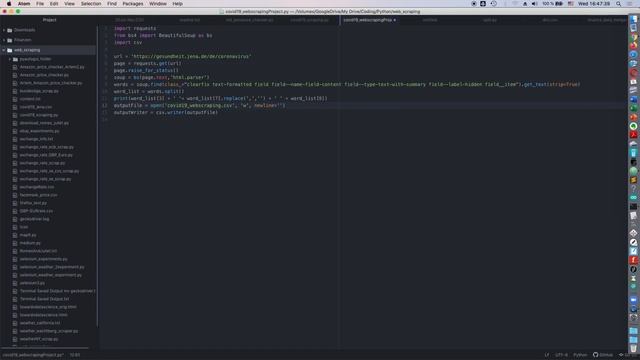Open selenium_experiments.py in the tree

click(43, 259)
